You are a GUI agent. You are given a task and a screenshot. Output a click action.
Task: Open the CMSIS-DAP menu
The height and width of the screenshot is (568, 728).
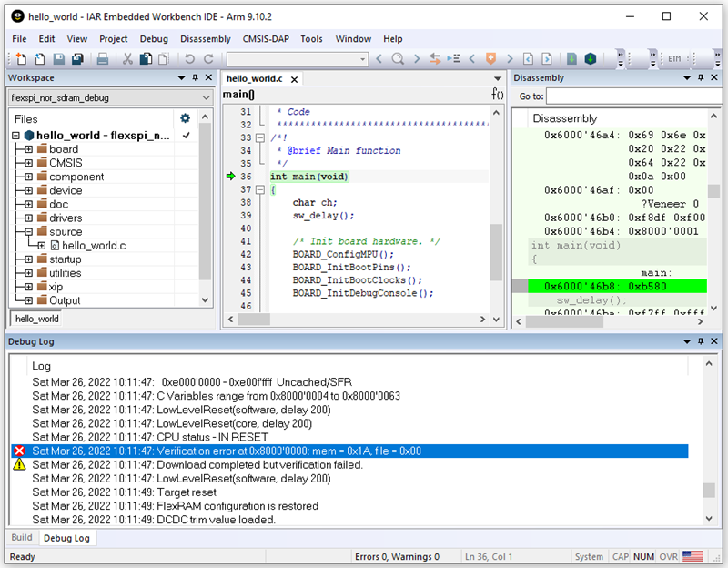click(266, 39)
